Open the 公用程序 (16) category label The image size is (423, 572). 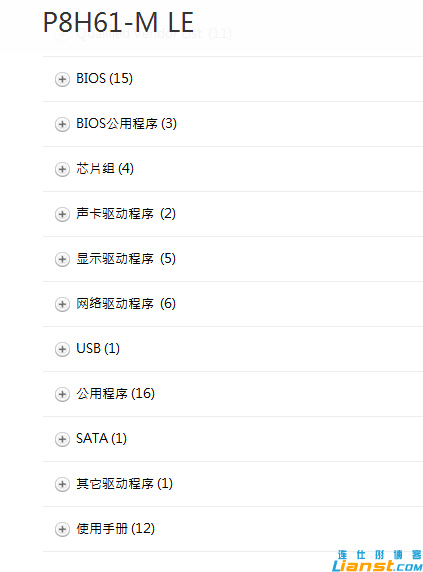[x=115, y=394]
